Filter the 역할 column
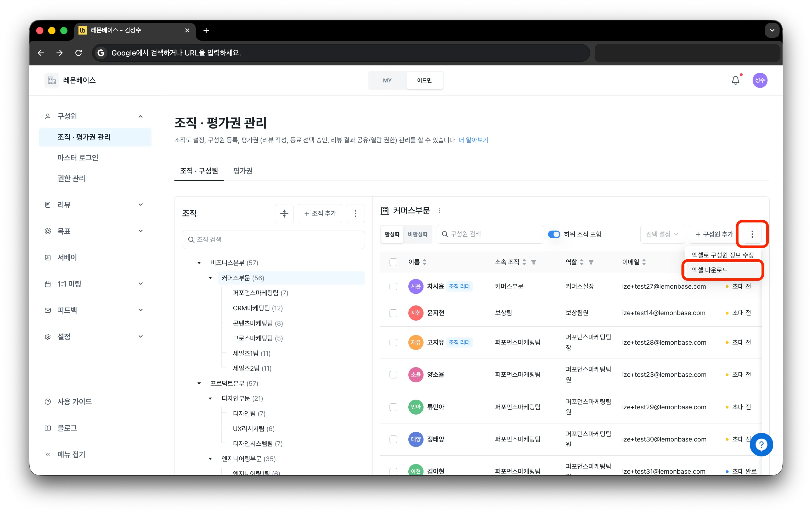This screenshot has height=514, width=812. pos(591,262)
